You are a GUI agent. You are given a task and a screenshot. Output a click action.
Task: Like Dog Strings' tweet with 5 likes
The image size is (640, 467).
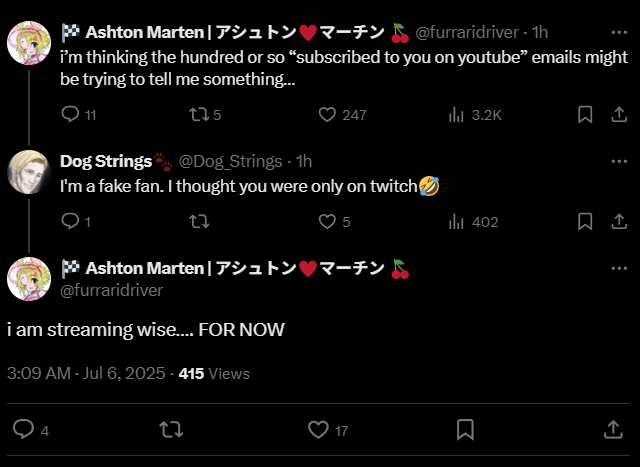pyautogui.click(x=326, y=221)
